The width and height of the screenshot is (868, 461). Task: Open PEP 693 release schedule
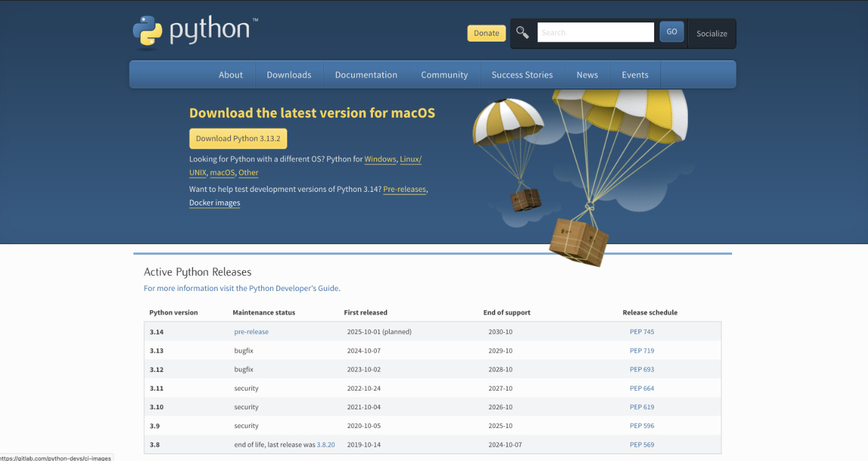(642, 369)
